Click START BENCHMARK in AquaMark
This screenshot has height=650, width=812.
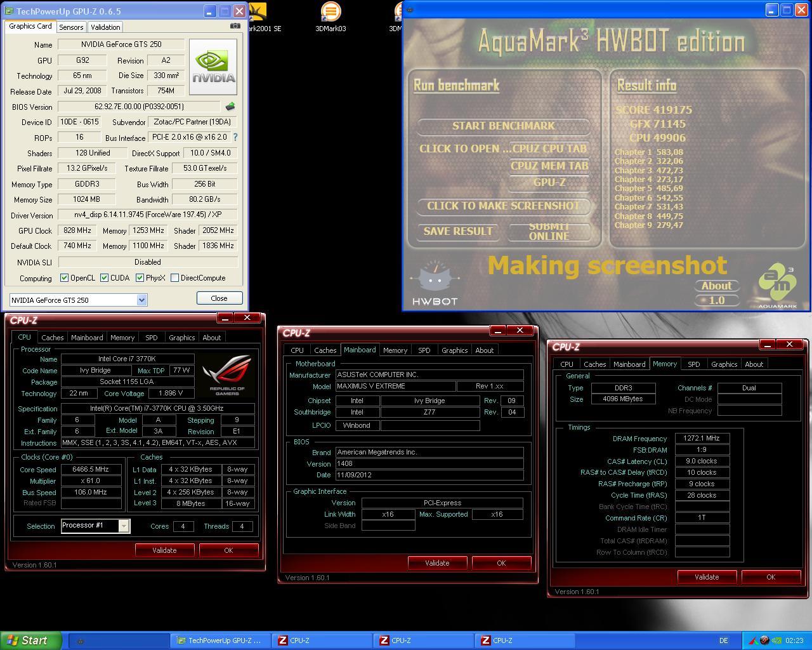pyautogui.click(x=504, y=126)
